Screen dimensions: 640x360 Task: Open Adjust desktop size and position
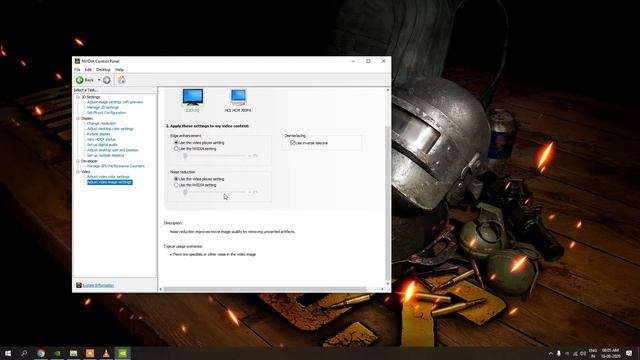[113, 150]
